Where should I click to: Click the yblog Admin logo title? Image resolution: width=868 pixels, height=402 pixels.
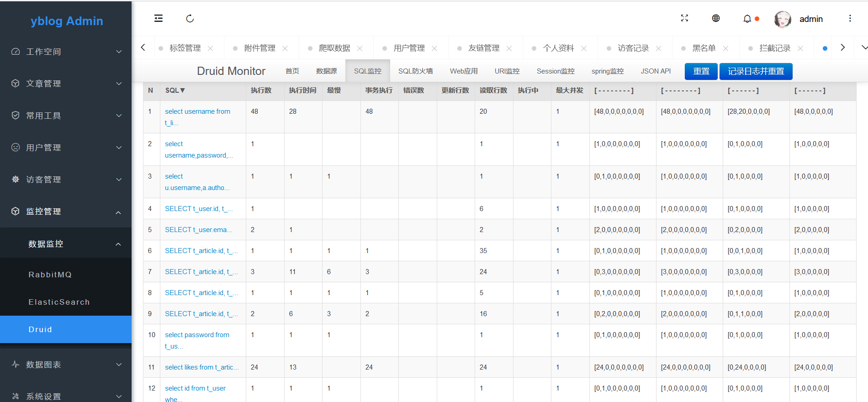[x=67, y=21]
